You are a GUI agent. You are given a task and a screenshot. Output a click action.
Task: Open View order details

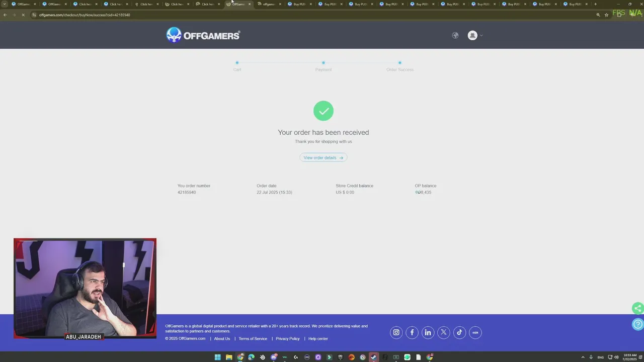tap(324, 157)
